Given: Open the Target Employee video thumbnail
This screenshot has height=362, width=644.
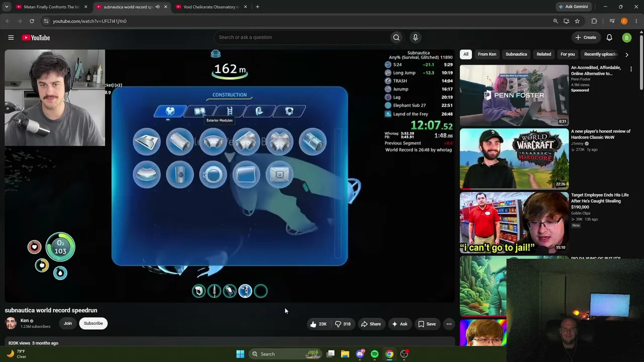Looking at the screenshot, I should point(514,223).
